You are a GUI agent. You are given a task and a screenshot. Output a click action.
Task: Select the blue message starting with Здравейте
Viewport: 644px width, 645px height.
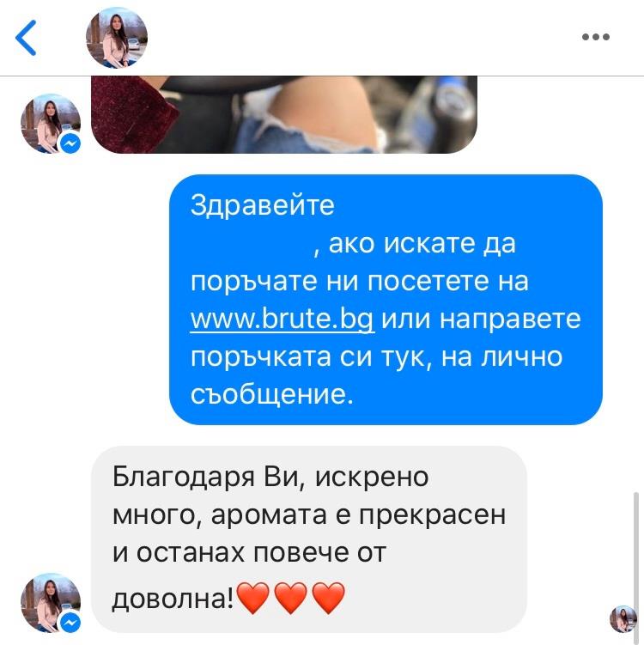click(386, 300)
